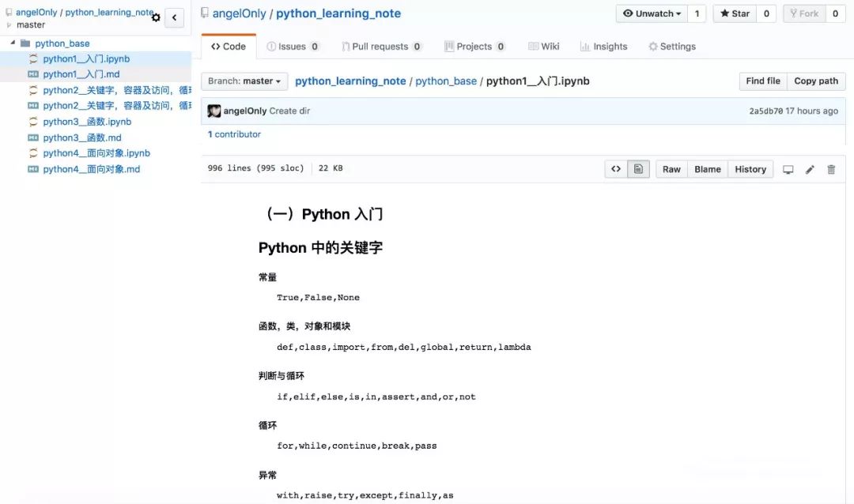Open the Octotree settings gear icon
854x504 pixels.
point(156,17)
